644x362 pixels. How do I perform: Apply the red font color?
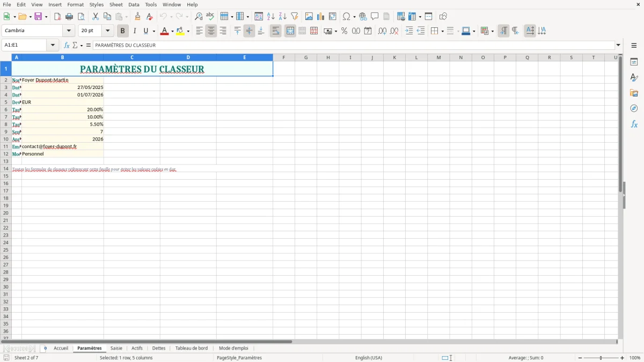[x=164, y=31]
